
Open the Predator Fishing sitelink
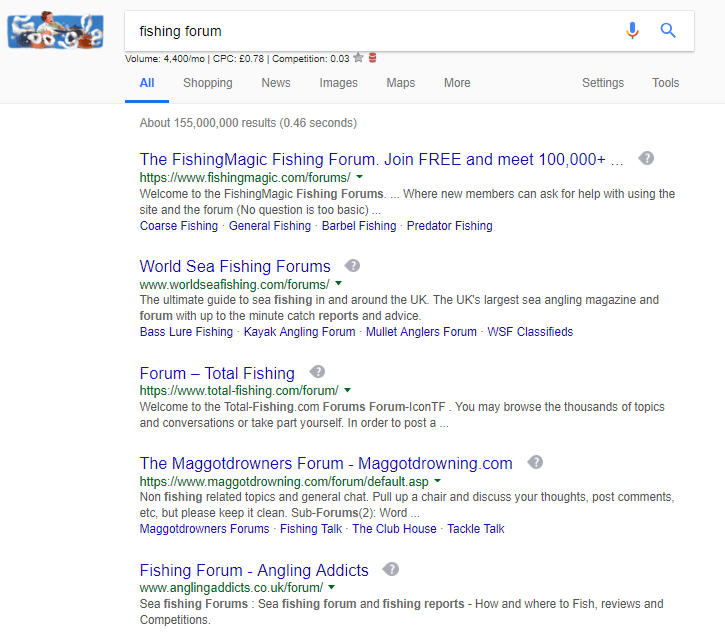tap(449, 226)
